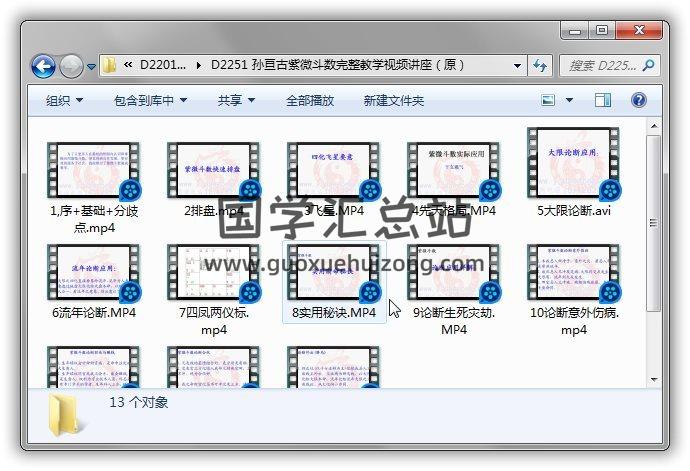Click the file name 9论断生死灾劫.MP4
The image size is (690, 471).
[454, 321]
